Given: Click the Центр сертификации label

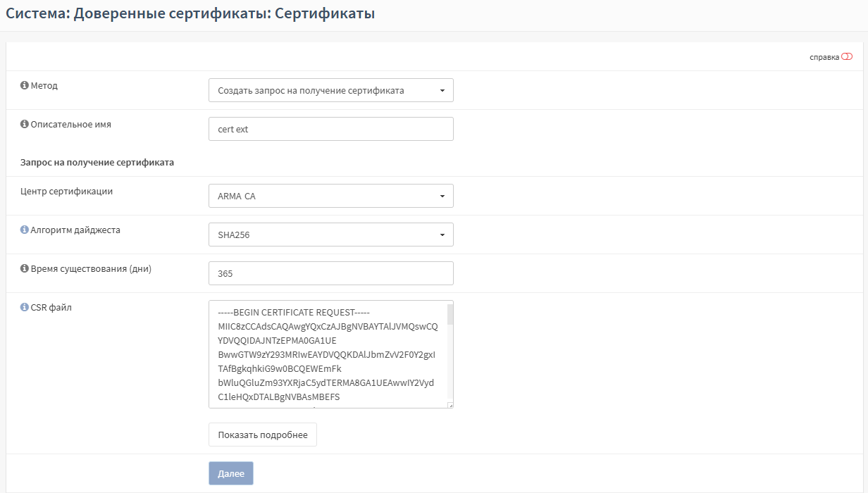Looking at the screenshot, I should [x=66, y=191].
